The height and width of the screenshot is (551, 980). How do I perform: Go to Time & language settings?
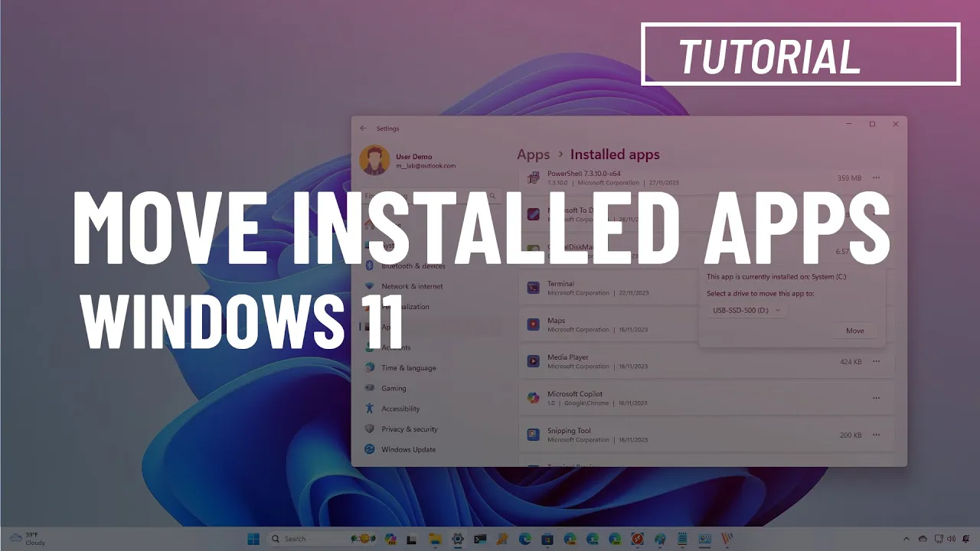coord(431,367)
